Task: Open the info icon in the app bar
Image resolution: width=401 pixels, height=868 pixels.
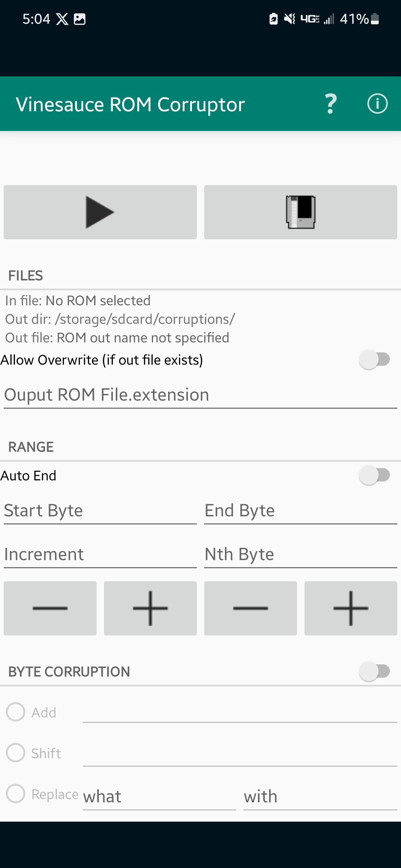Action: pyautogui.click(x=378, y=104)
